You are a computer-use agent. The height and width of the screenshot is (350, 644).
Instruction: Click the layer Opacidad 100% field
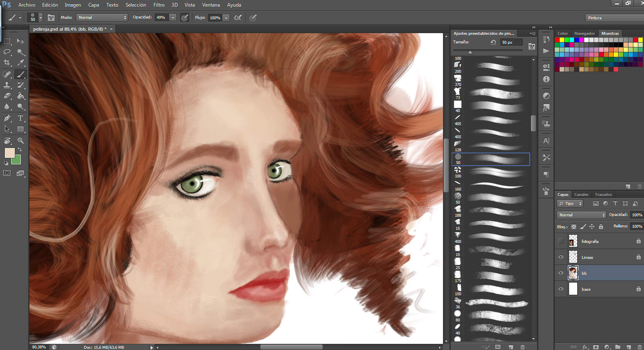pos(637,215)
